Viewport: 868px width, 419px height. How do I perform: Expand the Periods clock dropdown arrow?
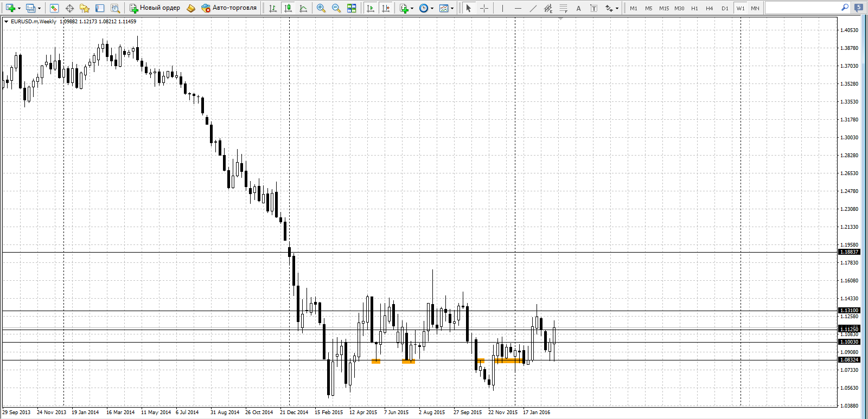tap(432, 8)
